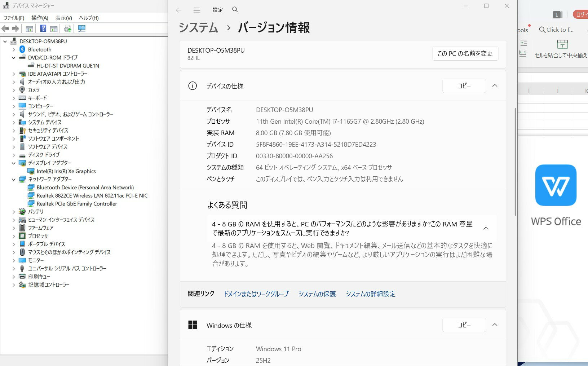Viewport: 588px width, 366px height.
Task: Click the show/hide console tree toolbar icon
Action: [30, 29]
